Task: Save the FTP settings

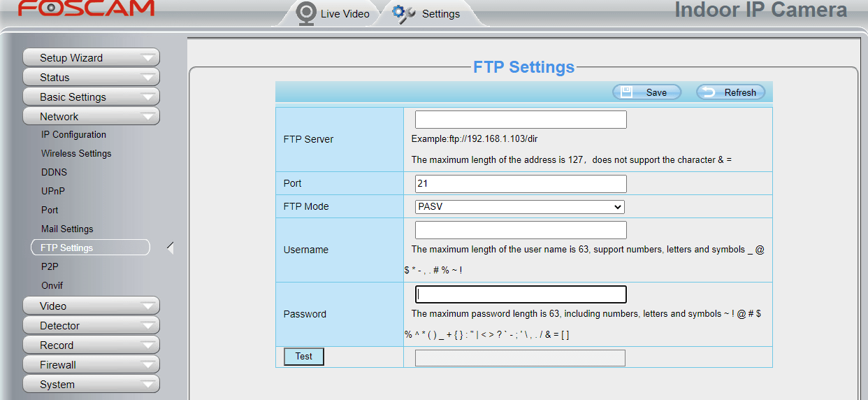Action: (646, 92)
